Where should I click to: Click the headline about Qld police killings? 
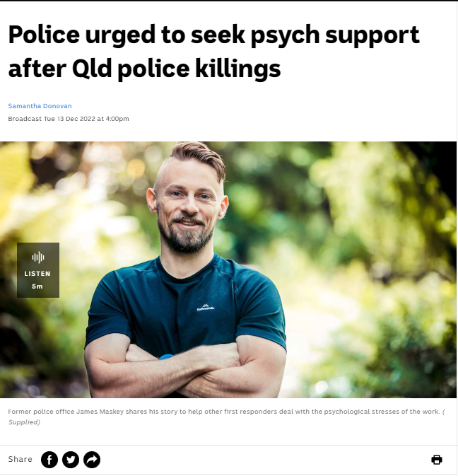(x=214, y=52)
